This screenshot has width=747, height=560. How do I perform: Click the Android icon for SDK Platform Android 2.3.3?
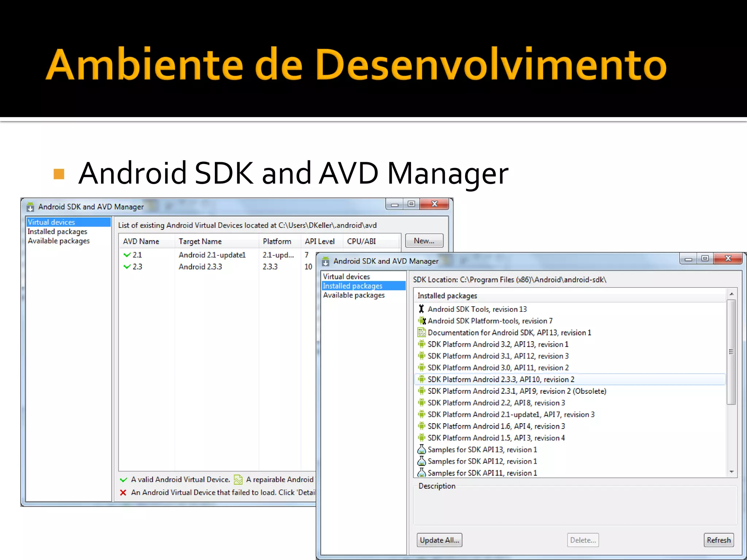pyautogui.click(x=422, y=379)
